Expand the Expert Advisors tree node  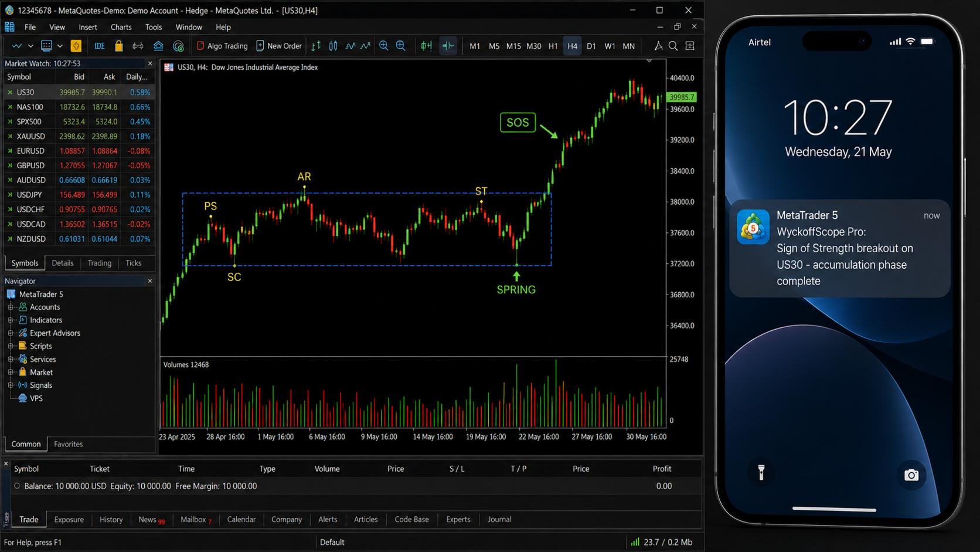(11, 333)
